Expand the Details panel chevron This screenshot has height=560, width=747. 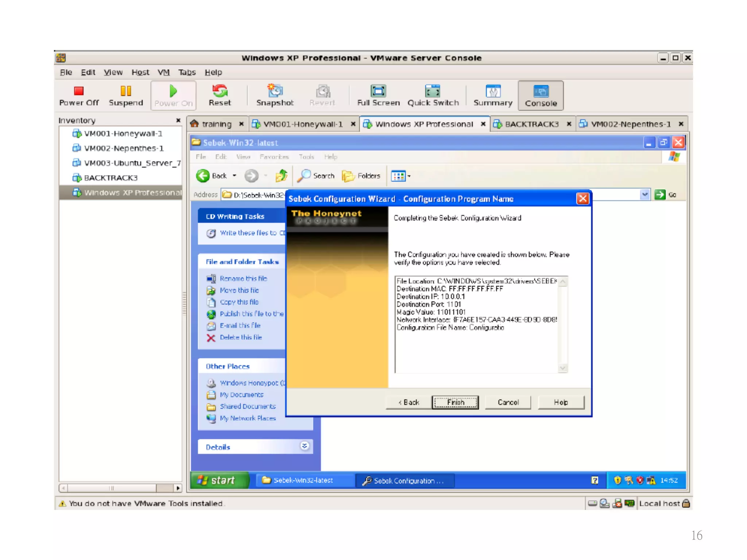click(x=305, y=446)
